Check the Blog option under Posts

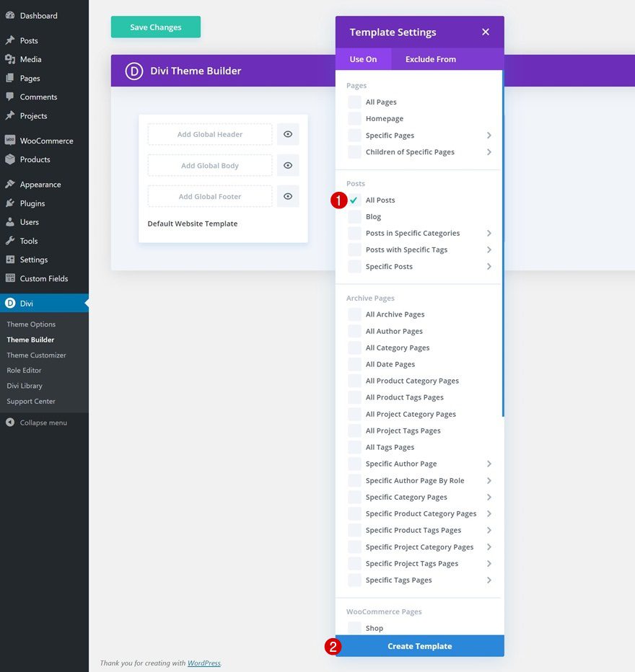[354, 216]
